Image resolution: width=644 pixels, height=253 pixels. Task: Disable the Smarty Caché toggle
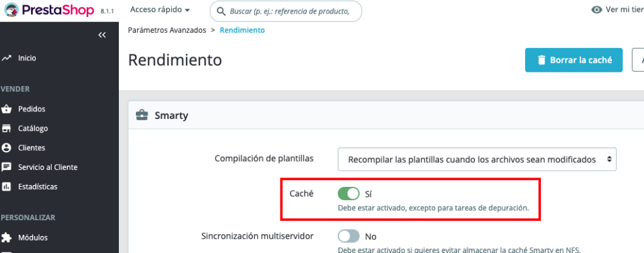[348, 194]
